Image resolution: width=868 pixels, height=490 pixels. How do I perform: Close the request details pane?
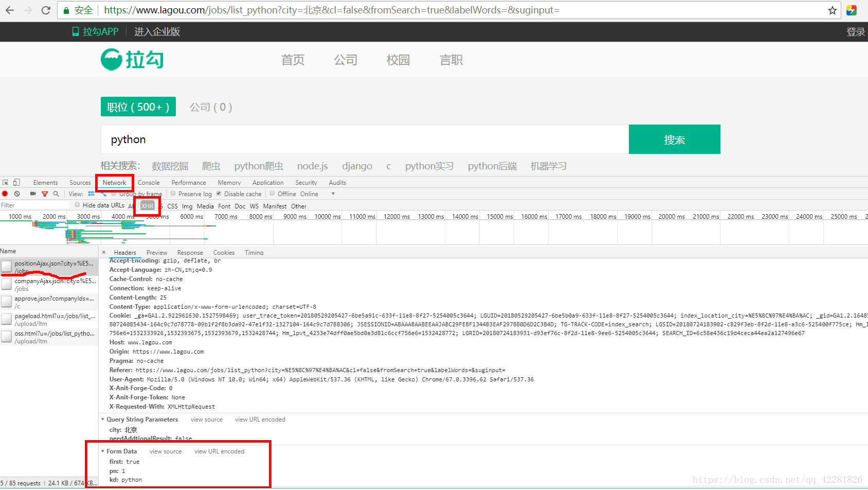coord(104,252)
